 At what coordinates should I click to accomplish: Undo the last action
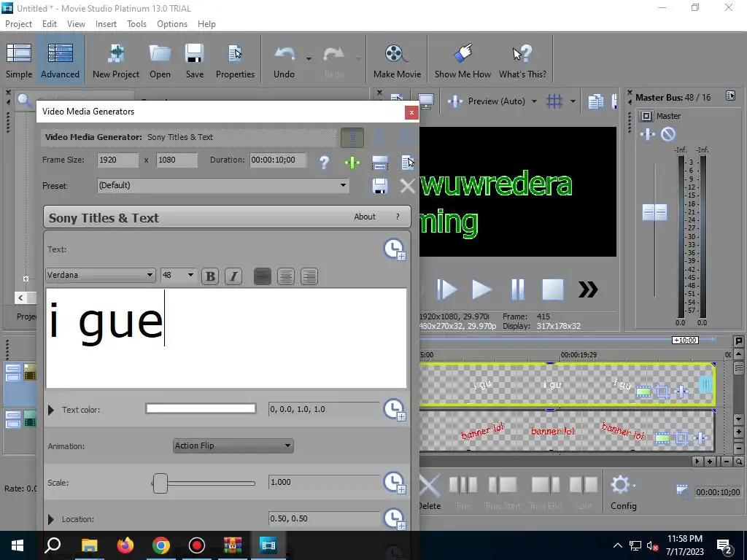[x=284, y=61]
